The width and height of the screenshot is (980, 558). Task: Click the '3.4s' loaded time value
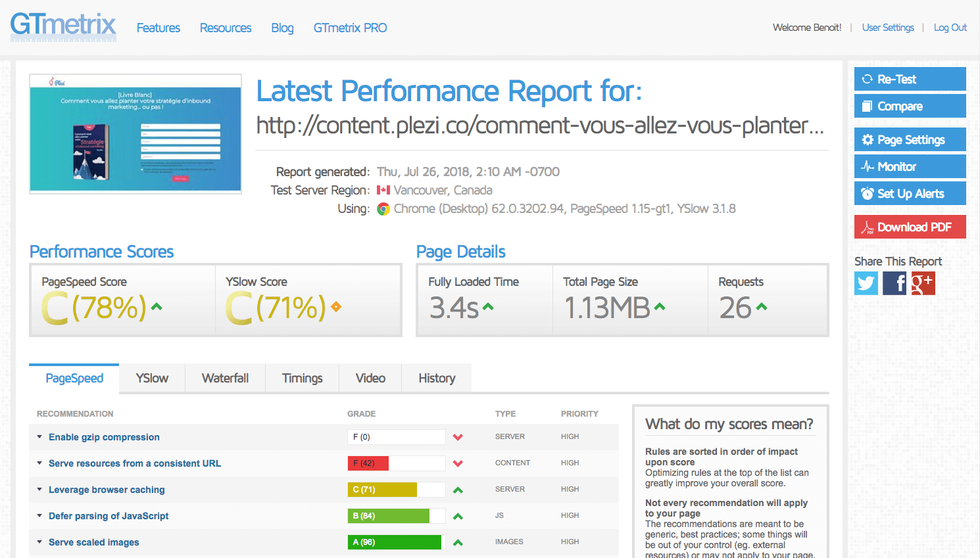coord(454,308)
